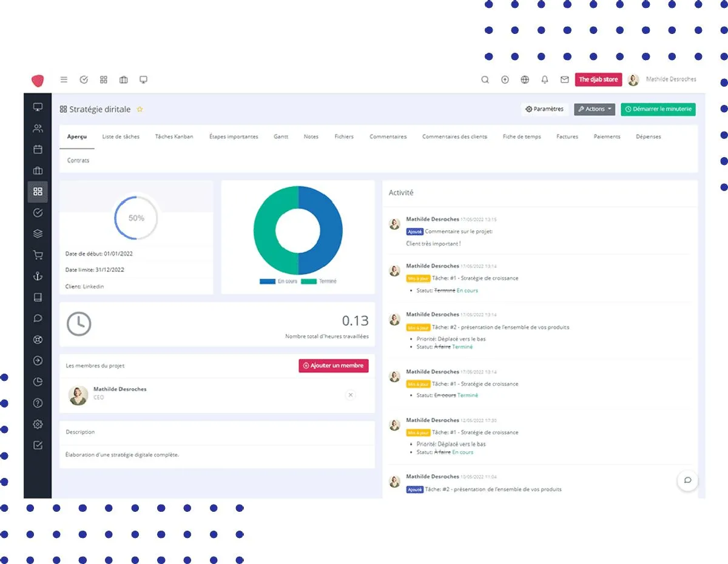The height and width of the screenshot is (564, 728).
Task: Toggle the hamburger menu in top bar
Action: 64,79
